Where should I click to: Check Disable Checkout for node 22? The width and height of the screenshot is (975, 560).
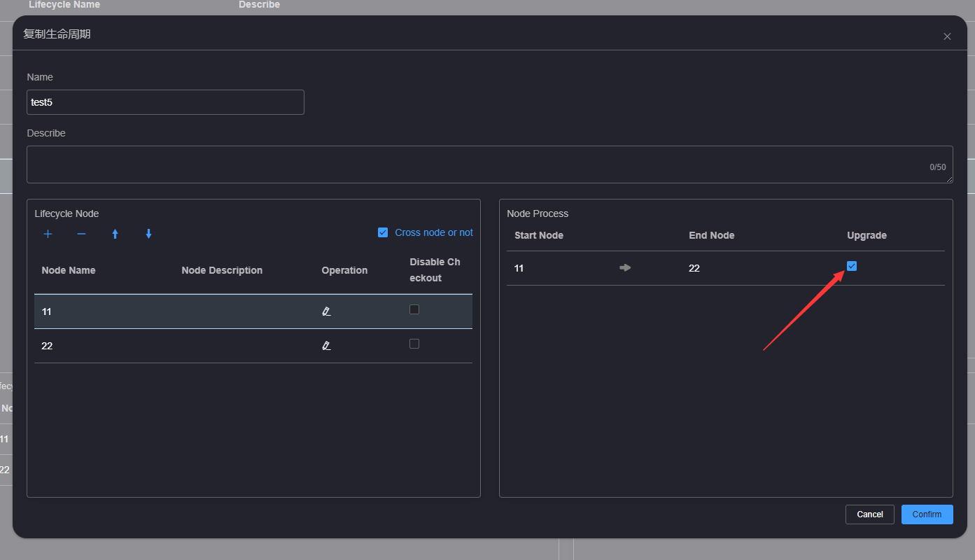414,344
